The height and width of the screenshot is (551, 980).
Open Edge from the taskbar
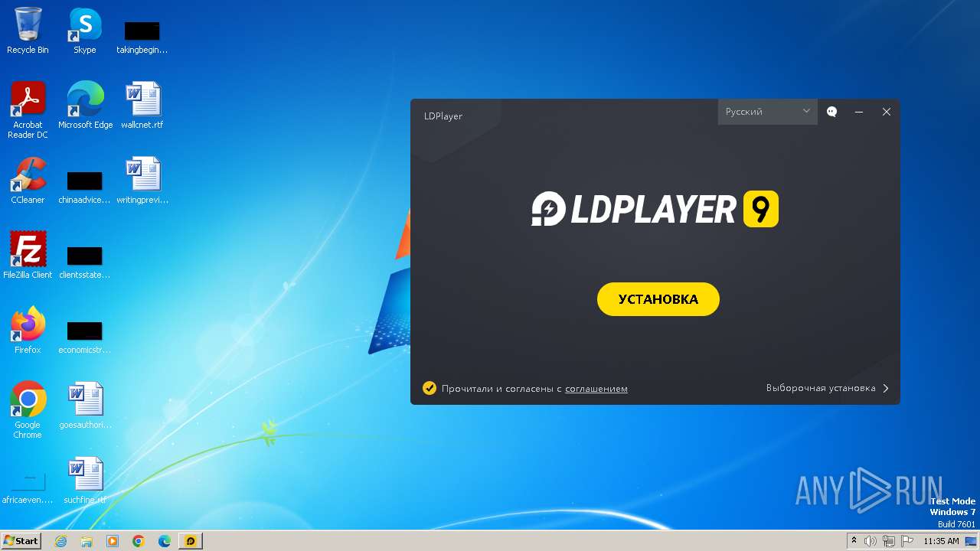pos(165,541)
